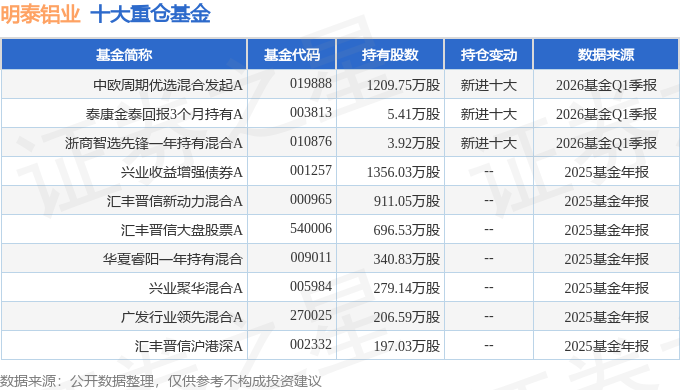This screenshot has width=680, height=390.
Task: Select the 持仓变动 column header
Action: [x=489, y=55]
